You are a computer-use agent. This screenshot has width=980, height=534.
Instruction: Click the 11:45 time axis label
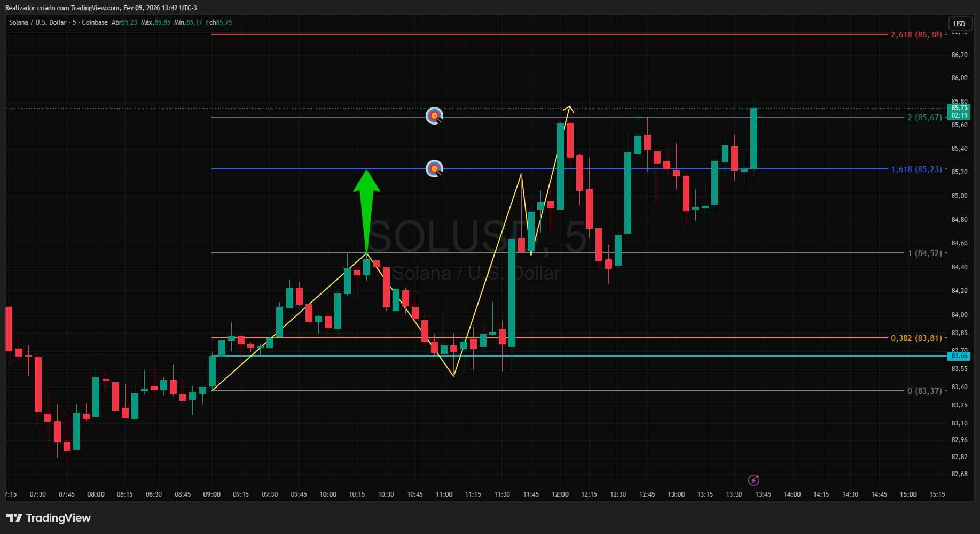(x=531, y=494)
